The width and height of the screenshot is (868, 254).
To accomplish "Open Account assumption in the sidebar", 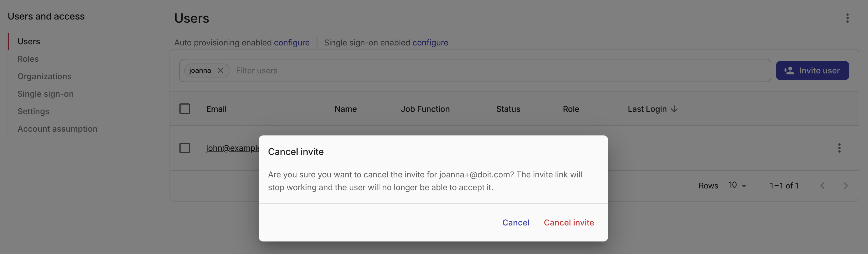I will (x=57, y=129).
